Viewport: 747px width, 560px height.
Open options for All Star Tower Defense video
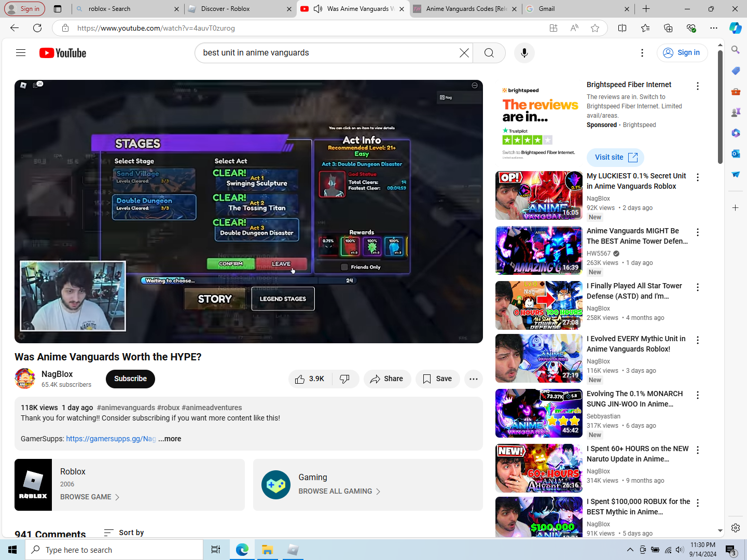coord(698,287)
